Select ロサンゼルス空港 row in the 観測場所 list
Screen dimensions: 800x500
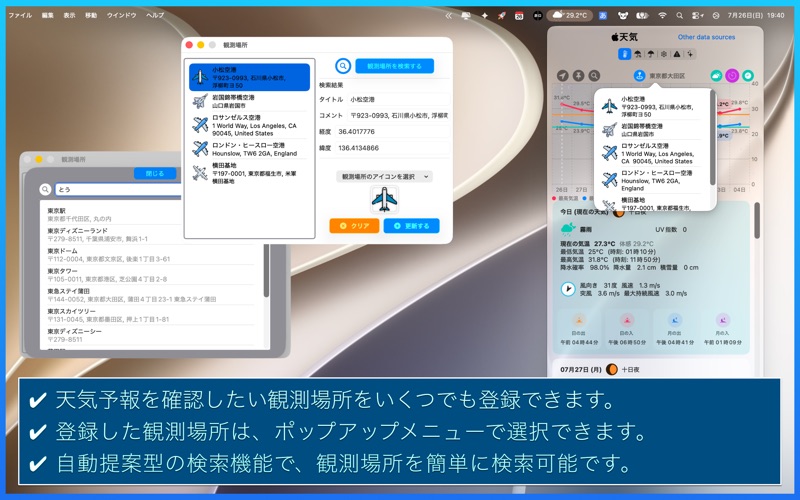(249, 125)
